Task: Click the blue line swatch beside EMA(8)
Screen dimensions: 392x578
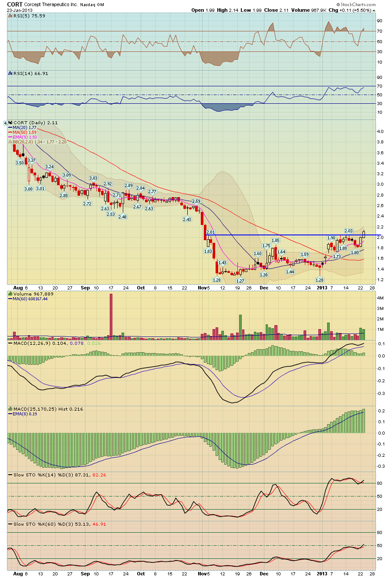Action: pos(10,414)
